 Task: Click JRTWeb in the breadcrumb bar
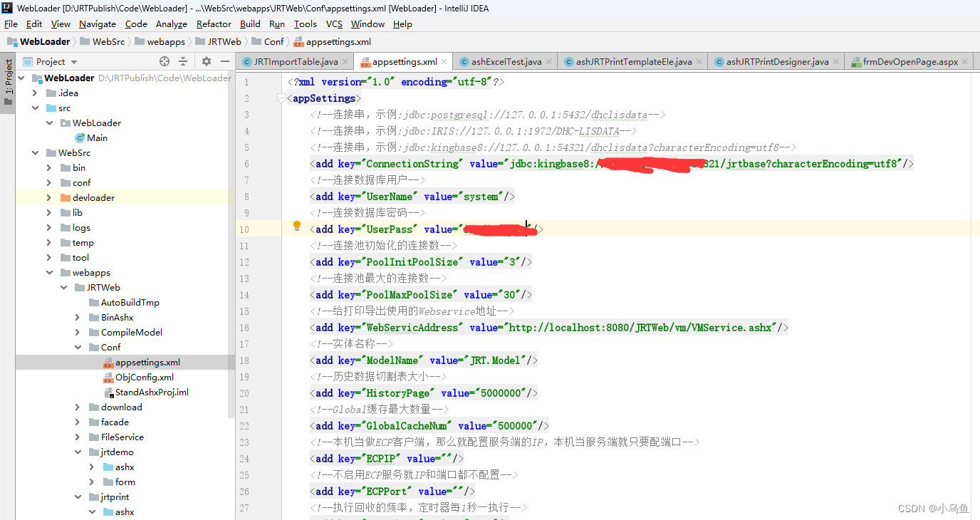coord(218,41)
